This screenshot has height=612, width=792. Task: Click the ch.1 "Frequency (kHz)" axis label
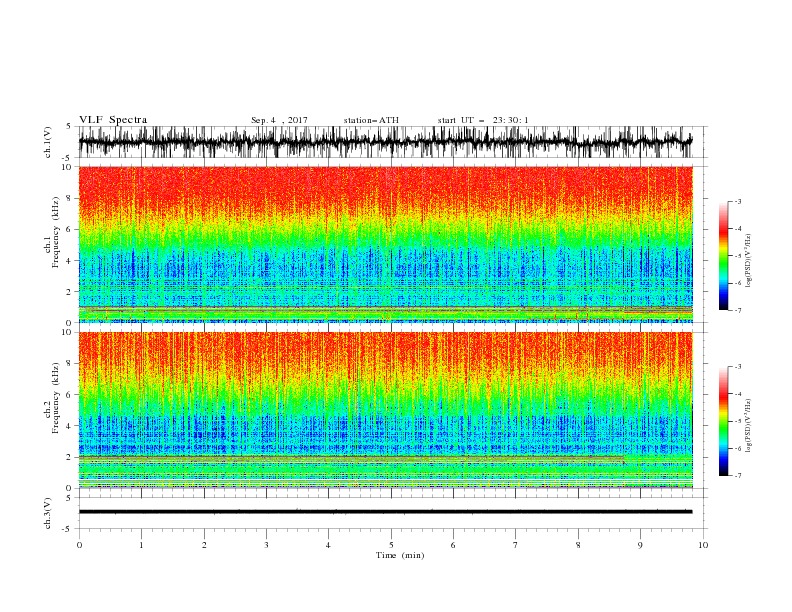pyautogui.click(x=55, y=232)
